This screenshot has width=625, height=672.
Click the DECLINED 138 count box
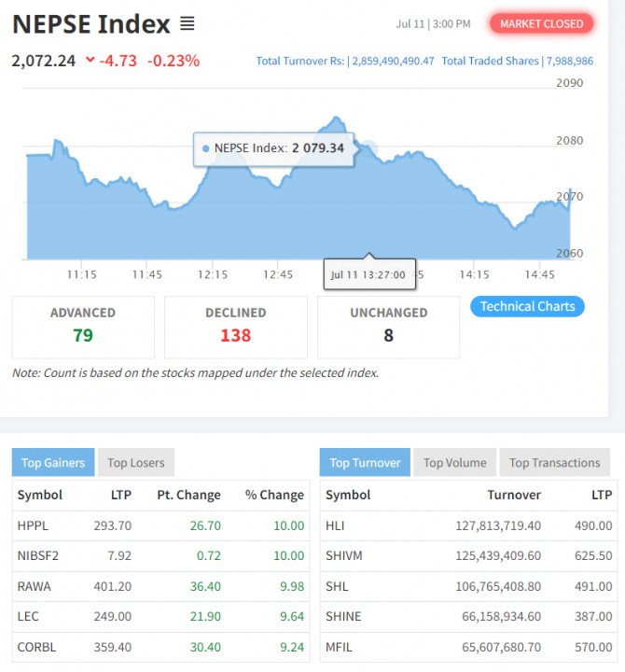[x=236, y=327]
